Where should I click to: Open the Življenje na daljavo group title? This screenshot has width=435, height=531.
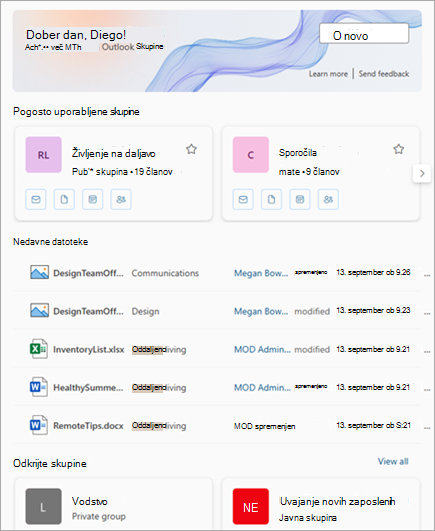point(113,154)
